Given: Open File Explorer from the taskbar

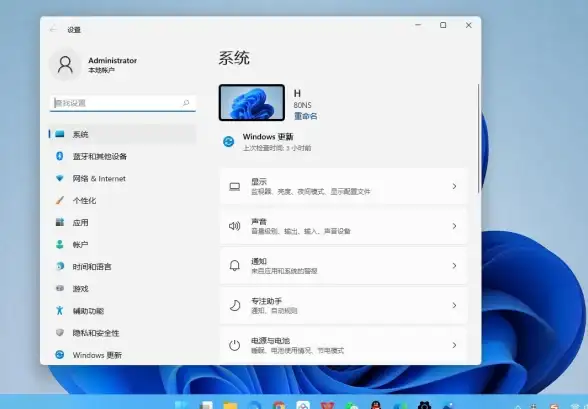Looking at the screenshot, I should pyautogui.click(x=230, y=405).
